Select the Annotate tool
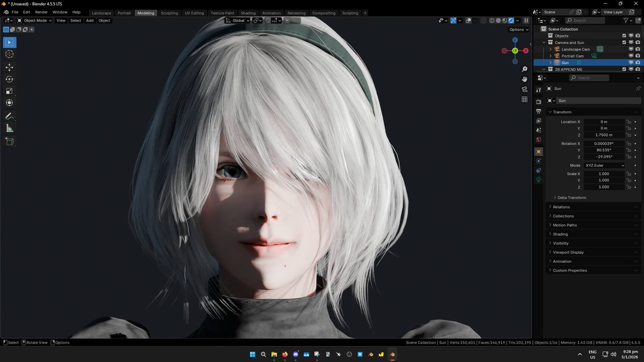644x362 pixels. pos(9,116)
